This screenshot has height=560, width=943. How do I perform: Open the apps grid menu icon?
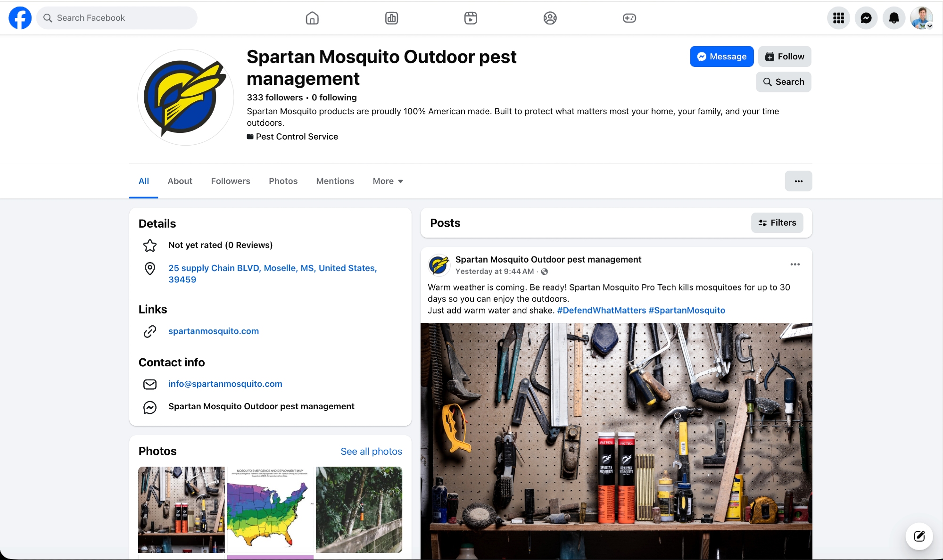pyautogui.click(x=838, y=18)
